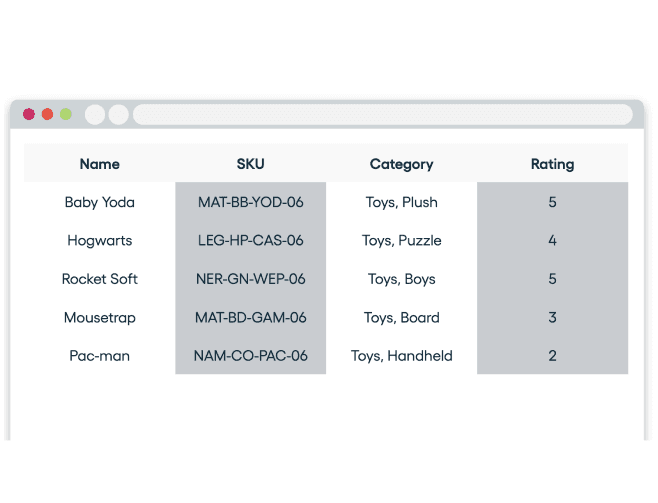658x503 pixels.
Task: Click the red-orange window dot in title bar
Action: coord(47,114)
